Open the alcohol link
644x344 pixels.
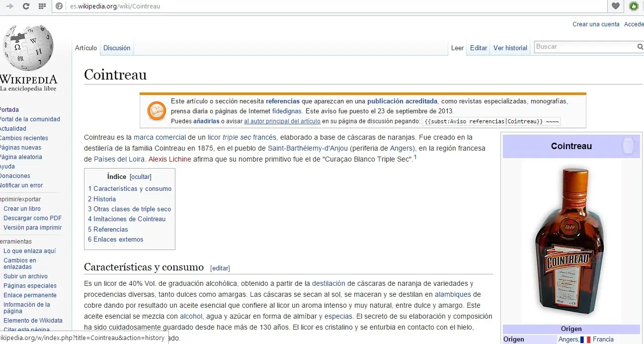point(191,316)
